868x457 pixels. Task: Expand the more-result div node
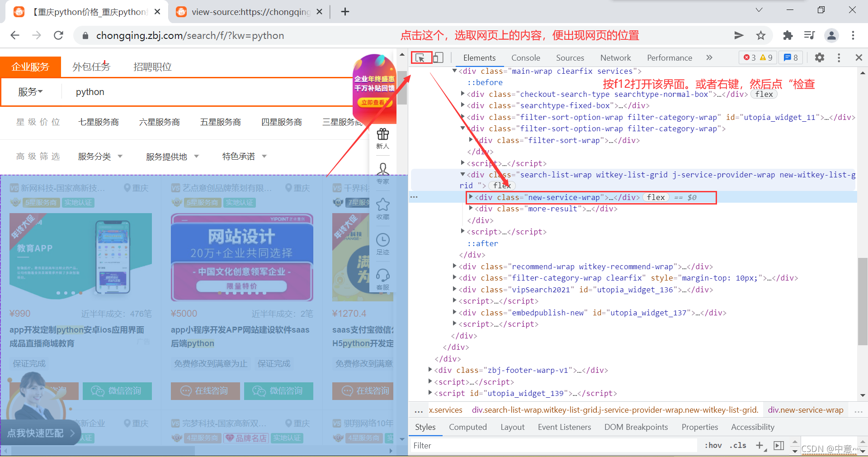(471, 208)
